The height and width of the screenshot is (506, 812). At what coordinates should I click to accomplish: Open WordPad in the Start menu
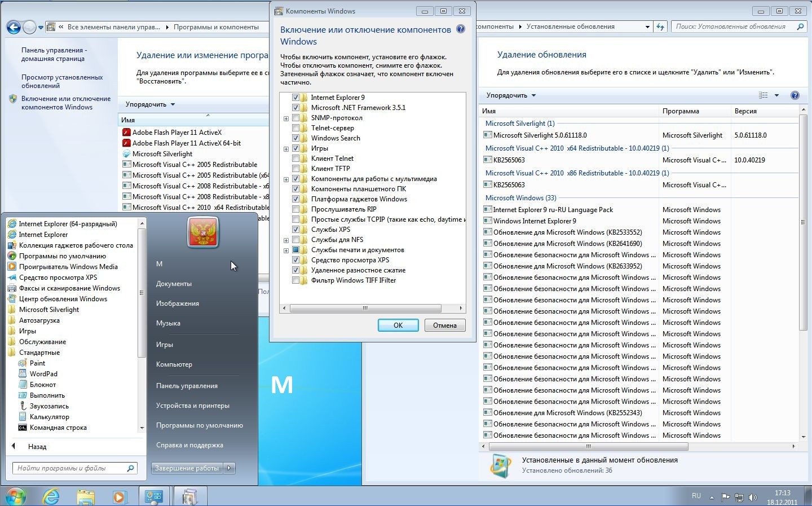coord(43,374)
